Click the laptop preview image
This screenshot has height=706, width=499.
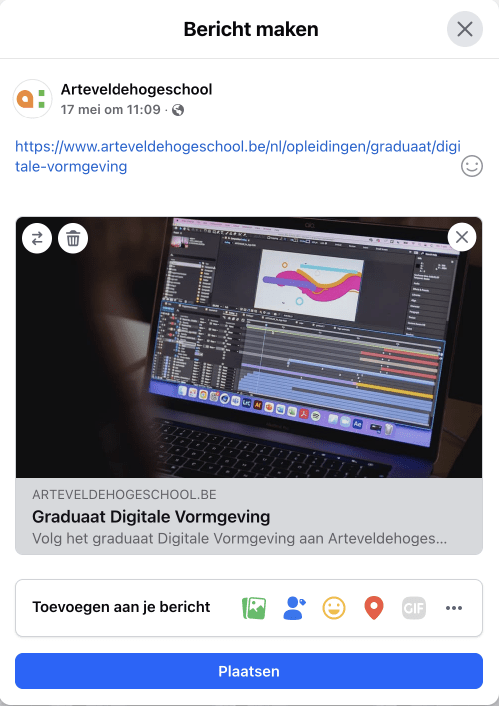coord(249,347)
